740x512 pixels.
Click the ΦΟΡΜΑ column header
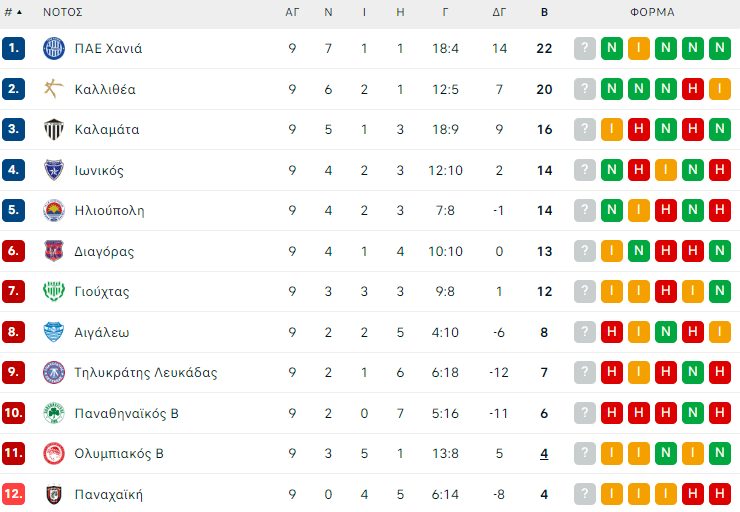tap(652, 13)
